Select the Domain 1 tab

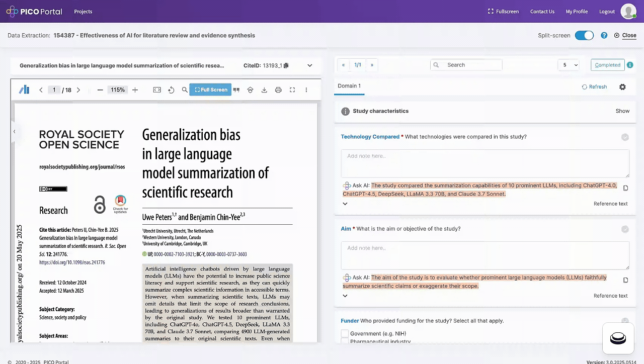[349, 86]
